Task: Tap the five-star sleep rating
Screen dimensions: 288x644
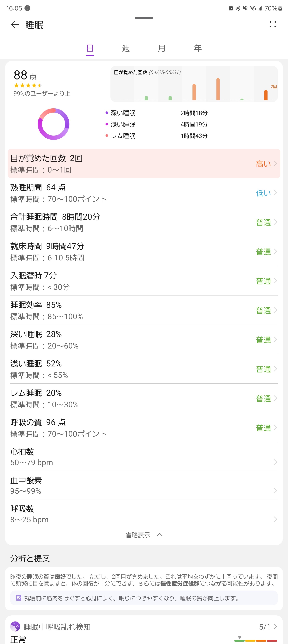Action: point(28,86)
